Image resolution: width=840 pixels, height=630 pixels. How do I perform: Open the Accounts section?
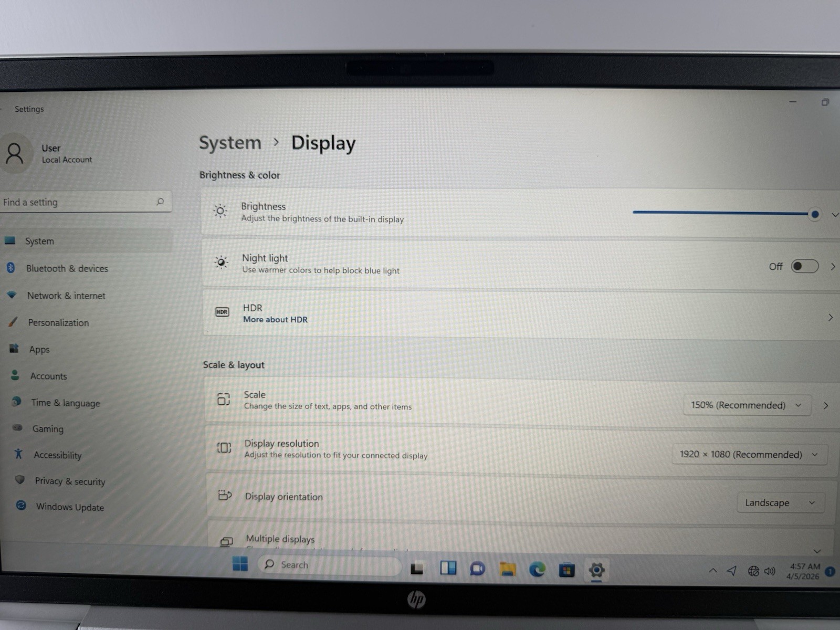48,376
